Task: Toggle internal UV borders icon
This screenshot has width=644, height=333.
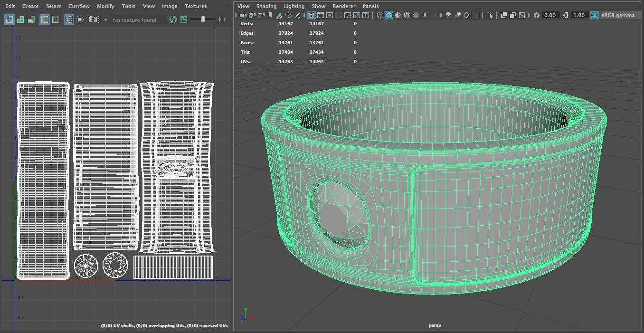Action: [56, 19]
